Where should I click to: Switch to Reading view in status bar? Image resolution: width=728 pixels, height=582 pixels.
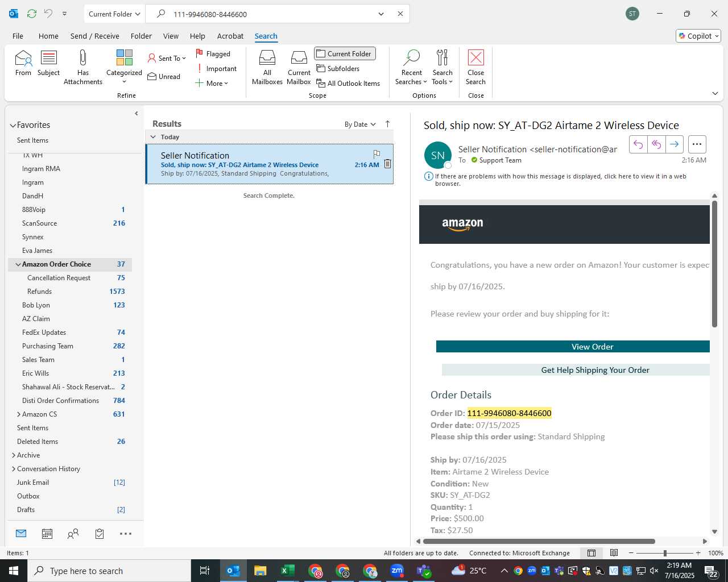[x=614, y=553]
